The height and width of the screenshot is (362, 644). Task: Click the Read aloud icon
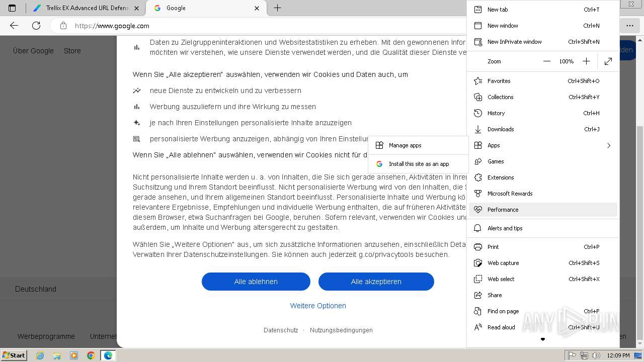tap(478, 327)
